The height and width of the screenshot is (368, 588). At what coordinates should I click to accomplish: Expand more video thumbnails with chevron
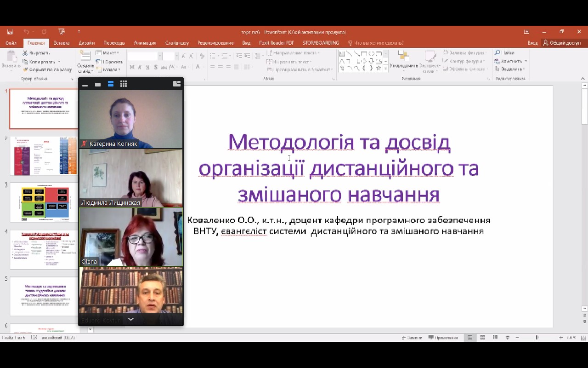pyautogui.click(x=131, y=319)
